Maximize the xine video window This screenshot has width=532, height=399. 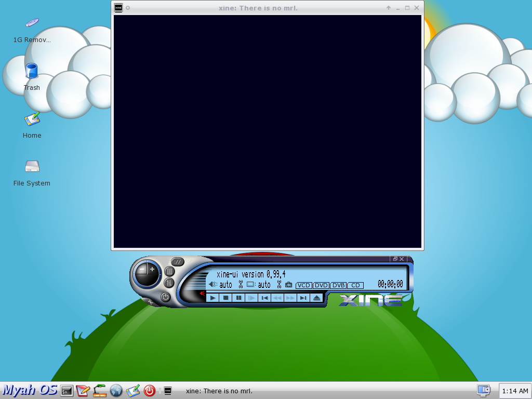click(407, 8)
